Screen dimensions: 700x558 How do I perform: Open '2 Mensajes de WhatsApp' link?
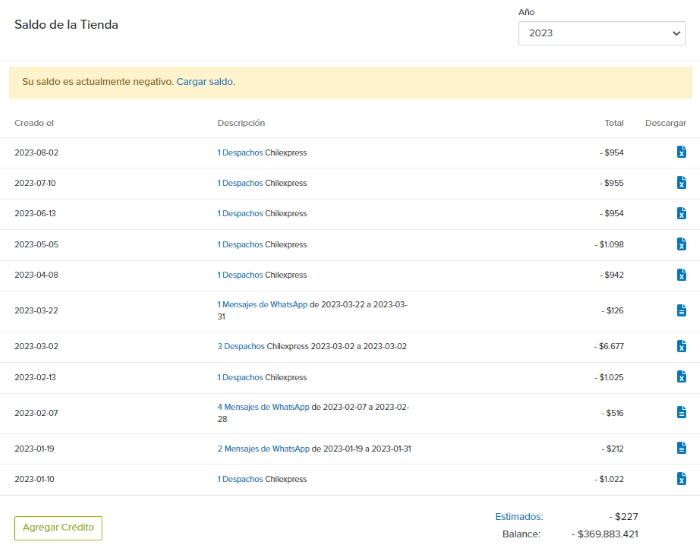(263, 449)
